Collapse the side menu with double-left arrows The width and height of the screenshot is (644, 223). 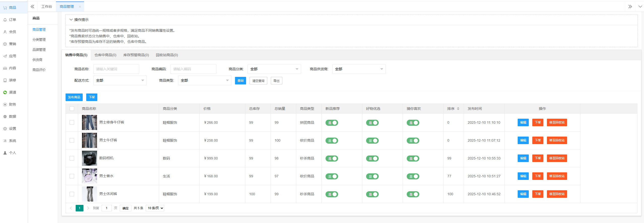(33, 7)
